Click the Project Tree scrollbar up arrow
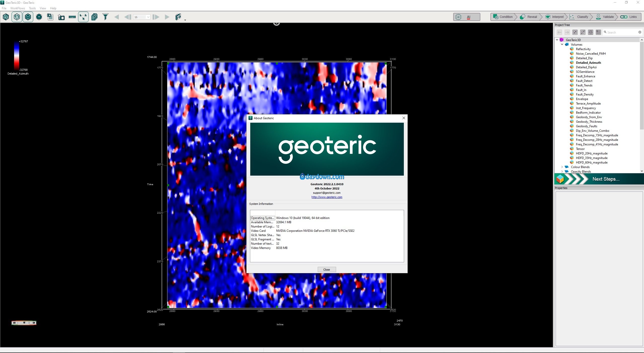This screenshot has width=644, height=353. (642, 40)
